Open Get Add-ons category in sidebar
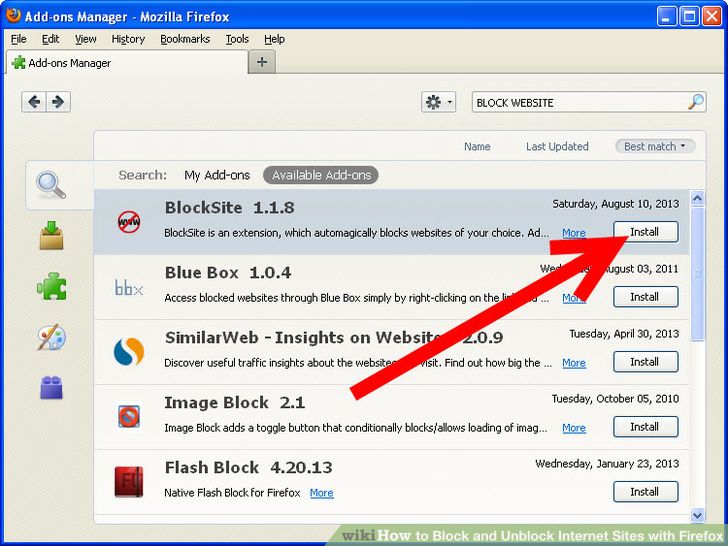 (x=51, y=235)
